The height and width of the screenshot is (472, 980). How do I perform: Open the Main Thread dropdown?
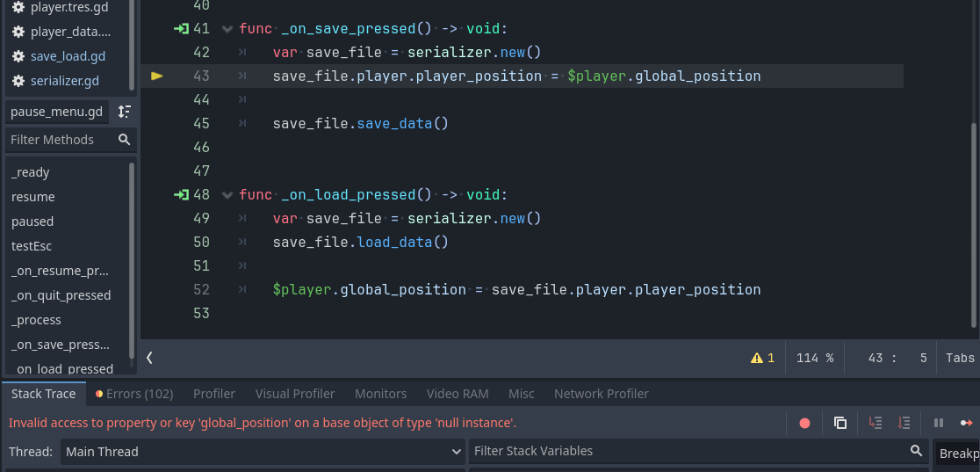click(263, 452)
